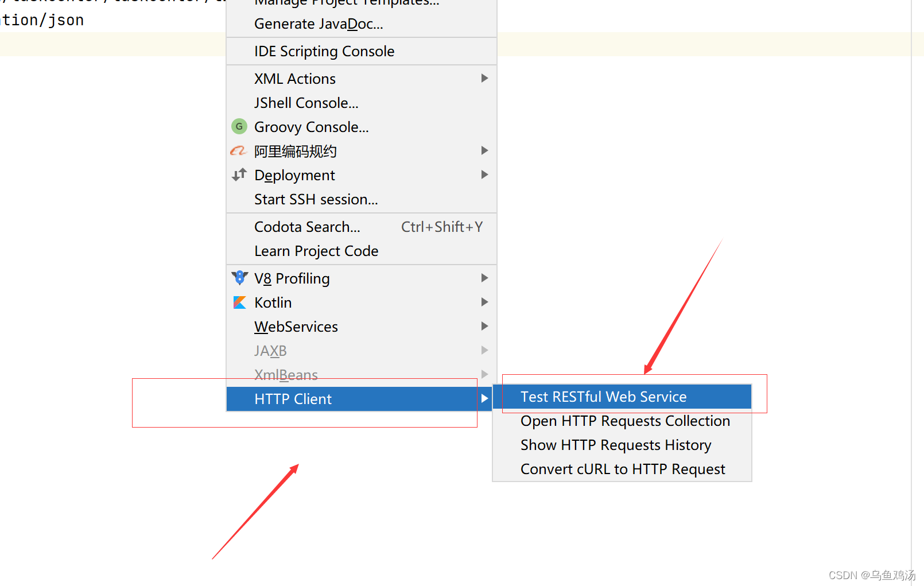Expand the V8 Profiling submenu arrow
Screen dimensions: 924x586
(x=484, y=278)
